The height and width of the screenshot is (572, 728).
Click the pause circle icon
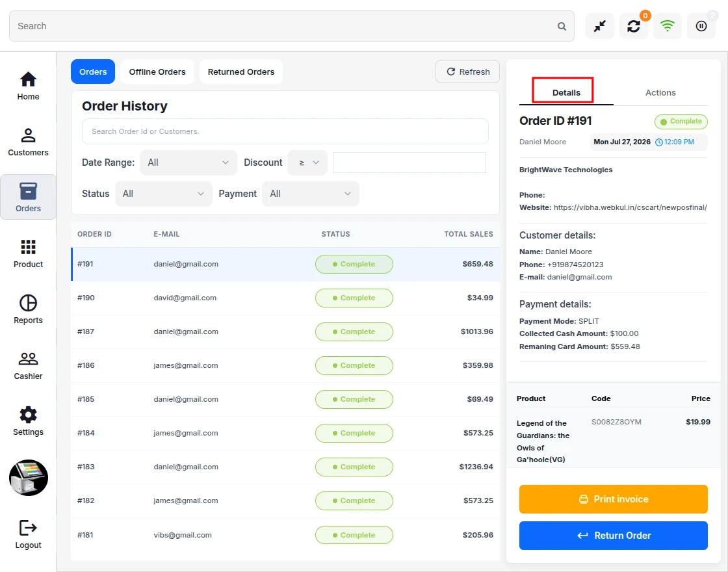tap(701, 26)
